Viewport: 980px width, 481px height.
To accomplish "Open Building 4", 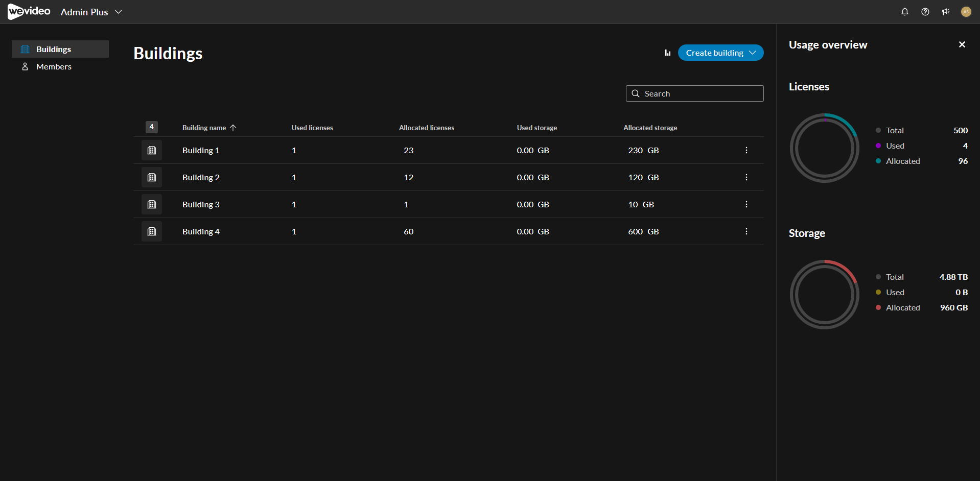I will (x=201, y=231).
